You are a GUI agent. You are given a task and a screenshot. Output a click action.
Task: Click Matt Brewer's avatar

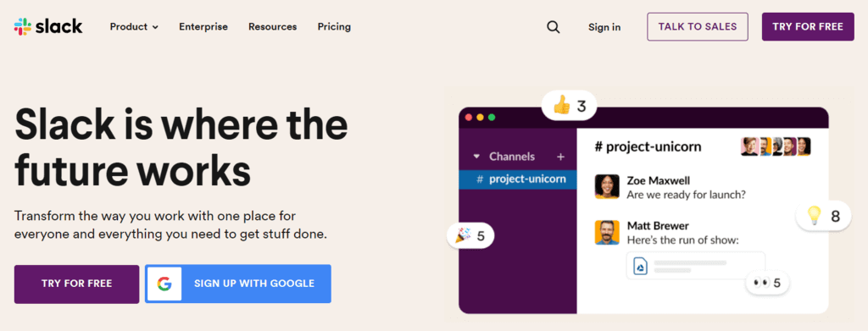pos(607,232)
